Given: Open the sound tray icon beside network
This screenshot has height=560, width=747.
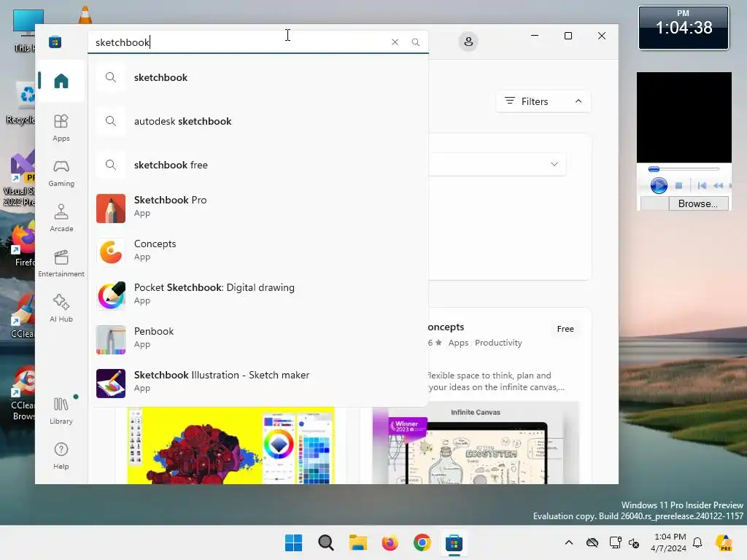Looking at the screenshot, I should [634, 542].
